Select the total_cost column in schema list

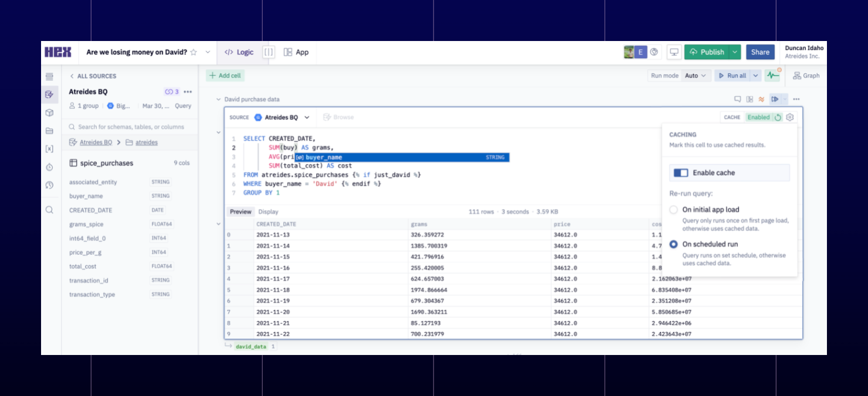coord(83,267)
